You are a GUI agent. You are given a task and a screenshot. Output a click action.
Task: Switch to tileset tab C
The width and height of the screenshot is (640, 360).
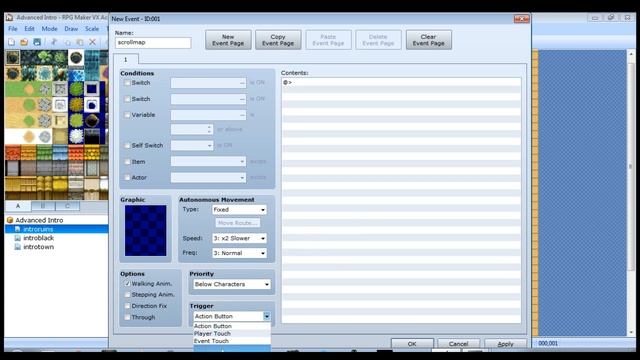pos(67,206)
